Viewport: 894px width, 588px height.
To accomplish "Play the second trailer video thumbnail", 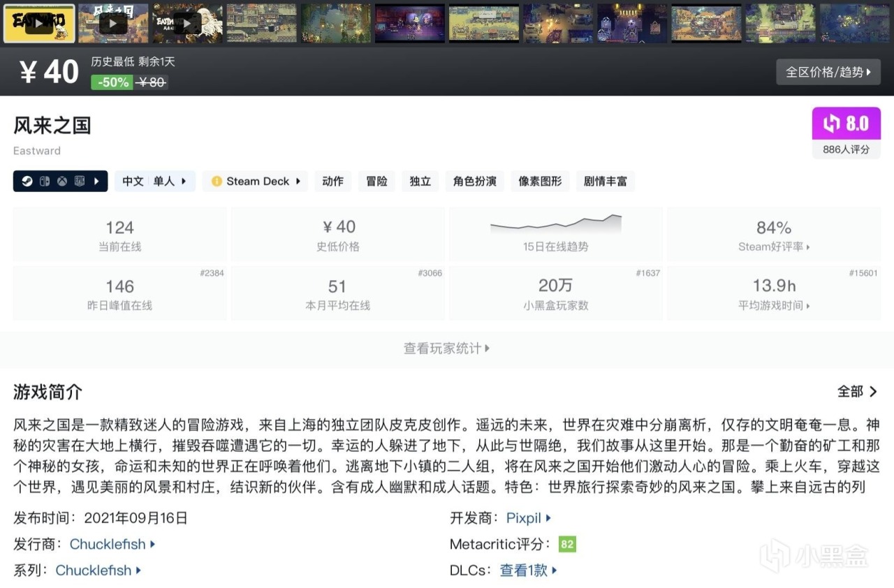I will [113, 23].
